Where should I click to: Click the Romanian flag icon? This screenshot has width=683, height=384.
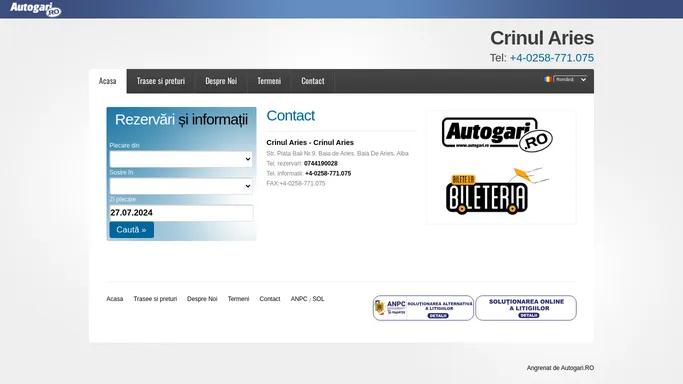click(x=548, y=79)
